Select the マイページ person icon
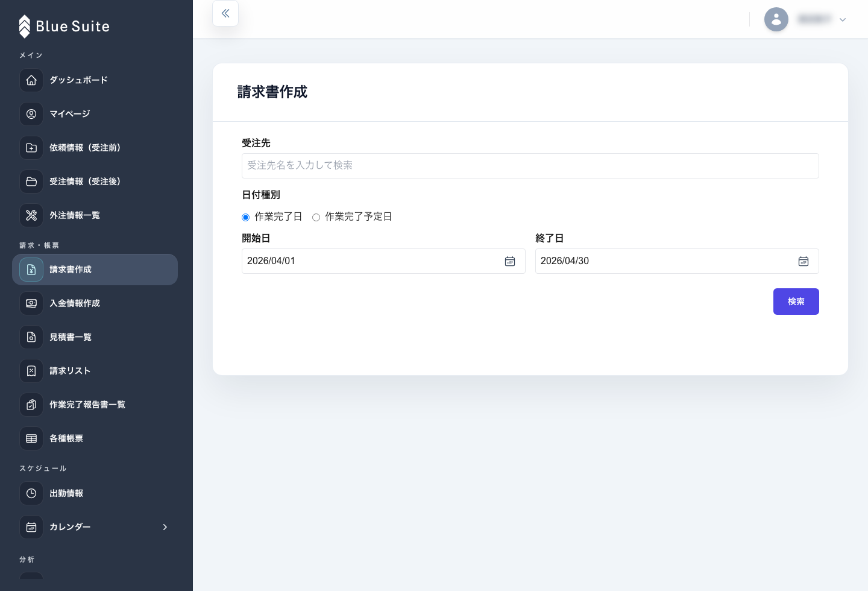 point(31,114)
